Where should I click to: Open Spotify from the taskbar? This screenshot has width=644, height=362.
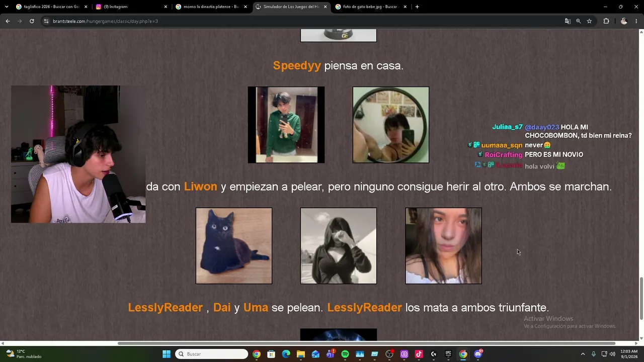coord(345,354)
